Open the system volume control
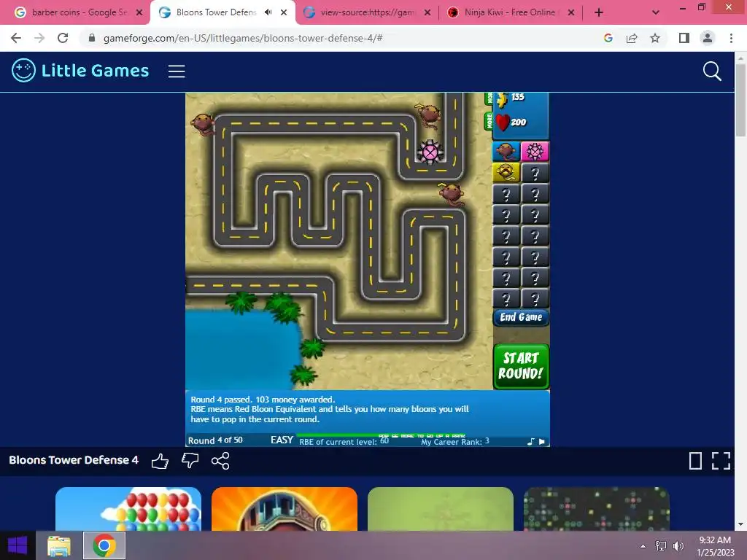 pos(678,546)
